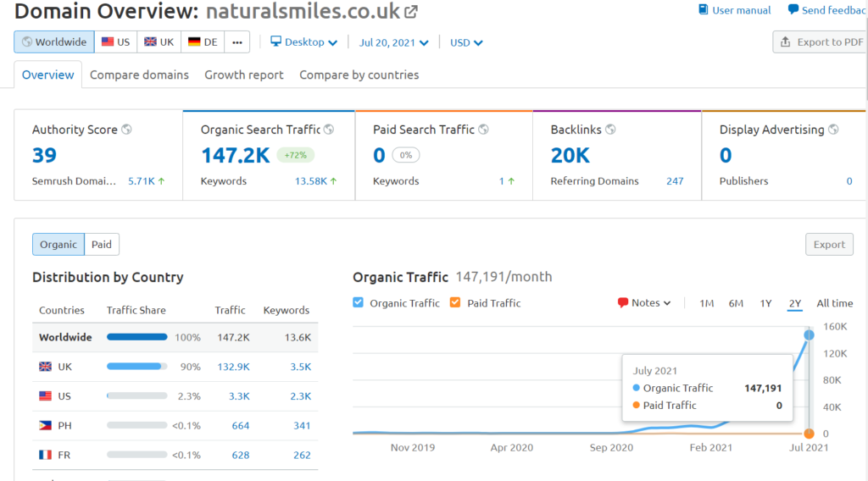
Task: Click the Export button above chart
Action: click(829, 245)
